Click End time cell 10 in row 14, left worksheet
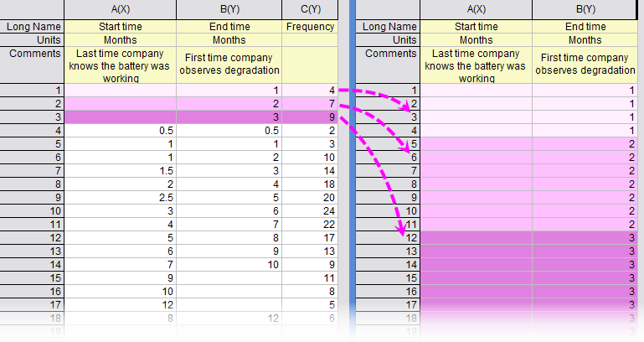Viewport: 644px width, 342px height. pyautogui.click(x=229, y=265)
